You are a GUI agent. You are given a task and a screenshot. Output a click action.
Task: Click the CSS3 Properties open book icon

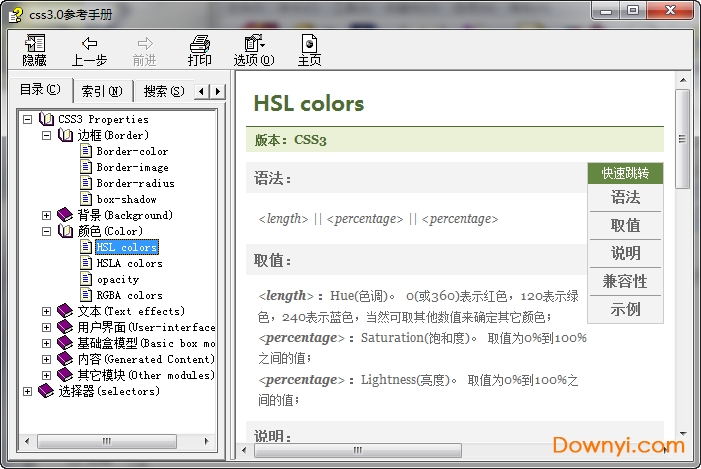46,119
